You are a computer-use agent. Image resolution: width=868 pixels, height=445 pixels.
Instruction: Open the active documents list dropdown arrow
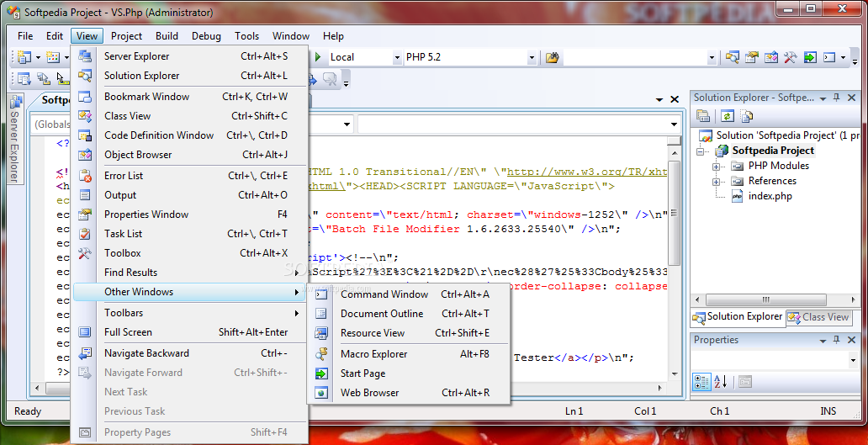[x=659, y=99]
